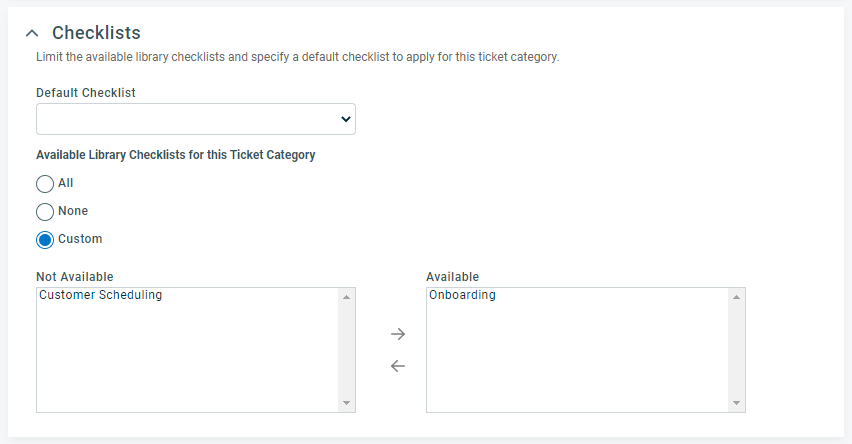Screen dimensions: 852x444
Task: Open the Default Checklist dropdown
Action: [x=196, y=119]
